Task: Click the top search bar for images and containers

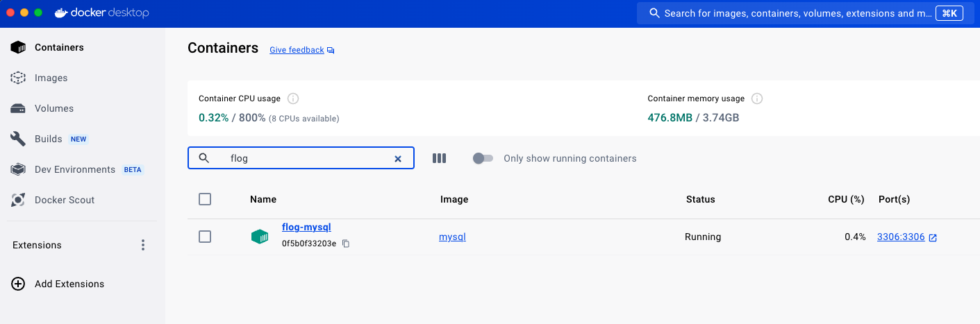Action: (804, 13)
